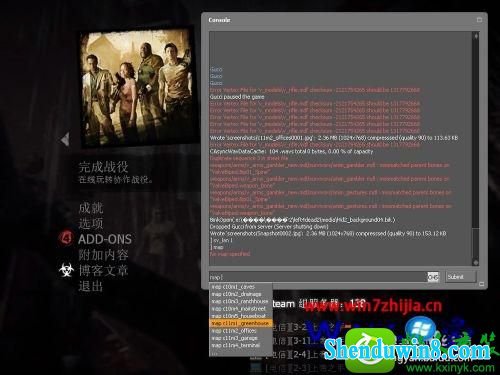
Task: Open the 成就 achievements menu item
Action: coord(91,208)
